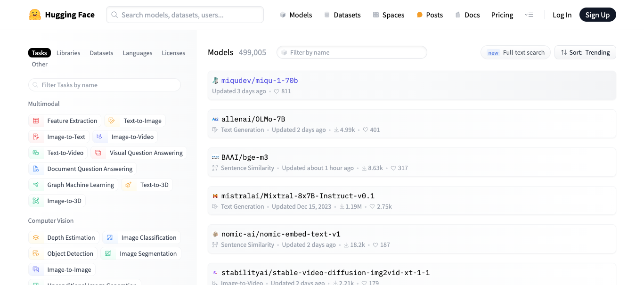Click the models Filter by name field

[x=351, y=52]
